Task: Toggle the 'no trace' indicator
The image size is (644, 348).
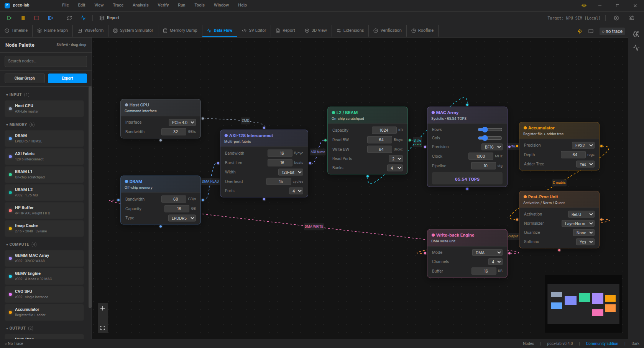Action: (612, 31)
